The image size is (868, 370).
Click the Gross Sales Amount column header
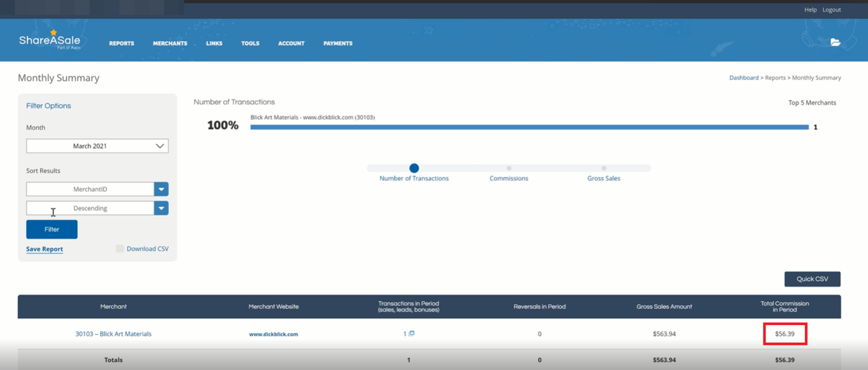tap(664, 307)
